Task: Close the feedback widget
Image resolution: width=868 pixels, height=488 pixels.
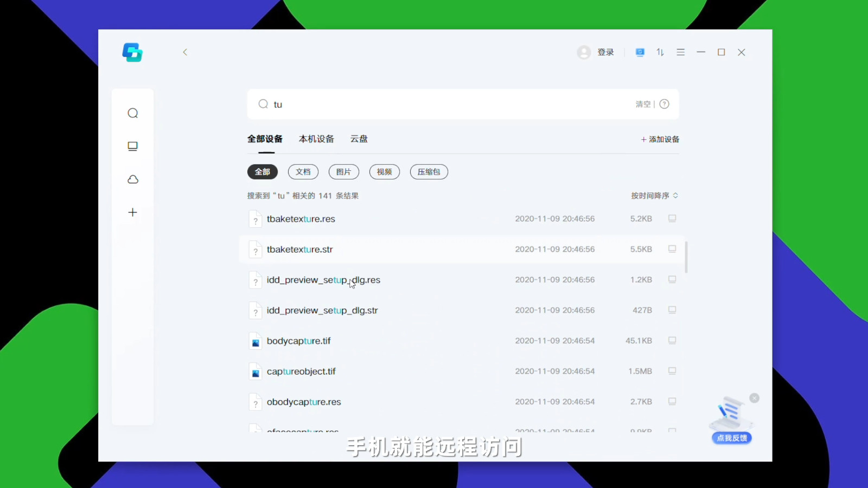Action: tap(754, 398)
